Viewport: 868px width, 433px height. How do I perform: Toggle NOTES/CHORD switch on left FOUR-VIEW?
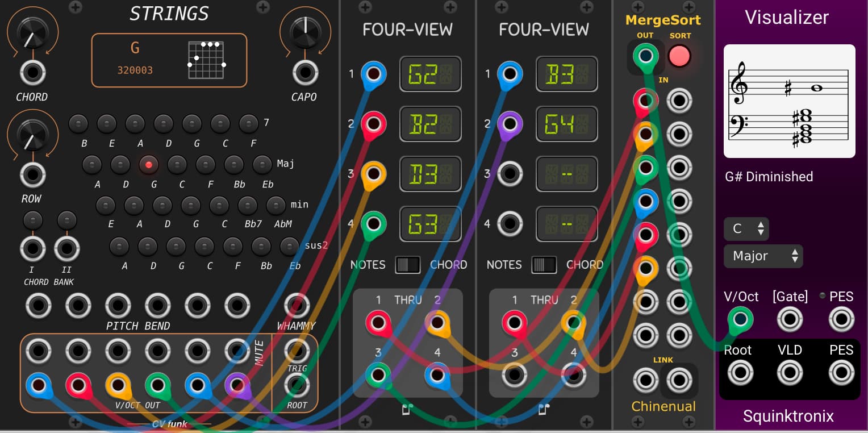(x=407, y=265)
